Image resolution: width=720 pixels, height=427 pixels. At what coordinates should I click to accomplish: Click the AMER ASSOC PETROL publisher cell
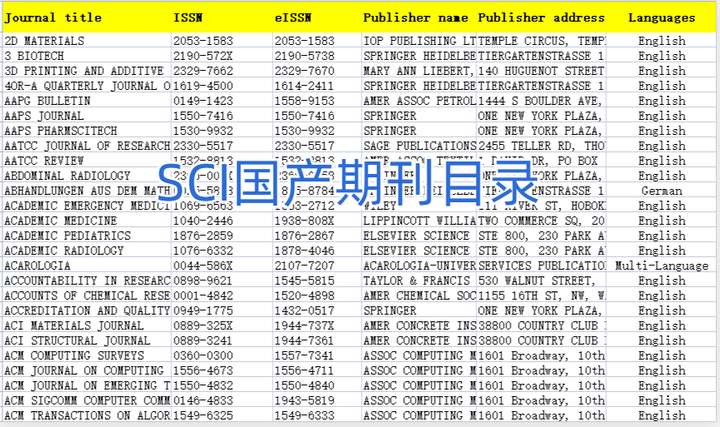419,101
